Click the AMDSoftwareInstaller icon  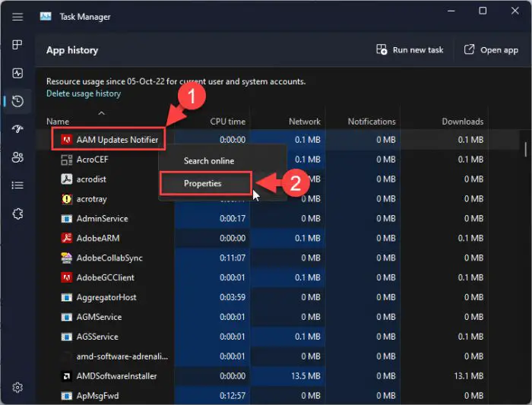pos(67,376)
